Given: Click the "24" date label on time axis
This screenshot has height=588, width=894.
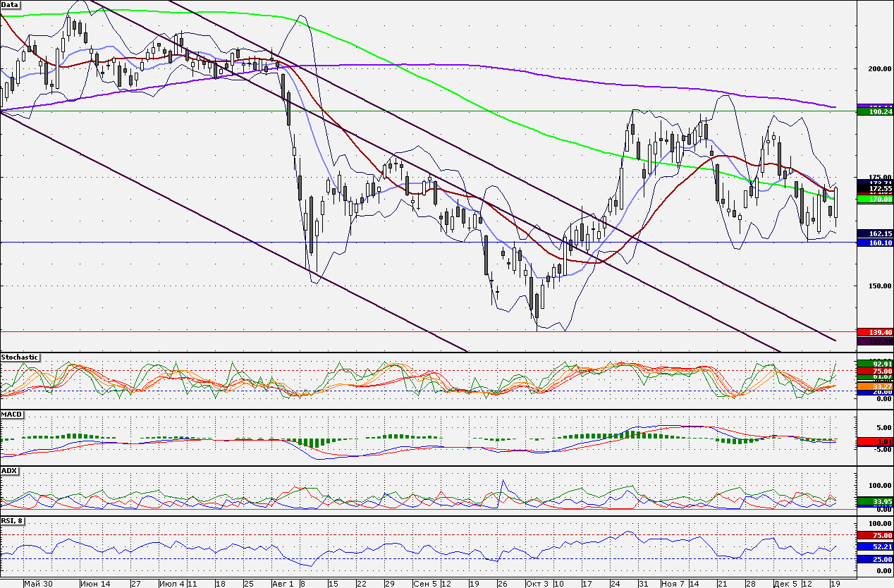Looking at the screenshot, I should pos(615,584).
